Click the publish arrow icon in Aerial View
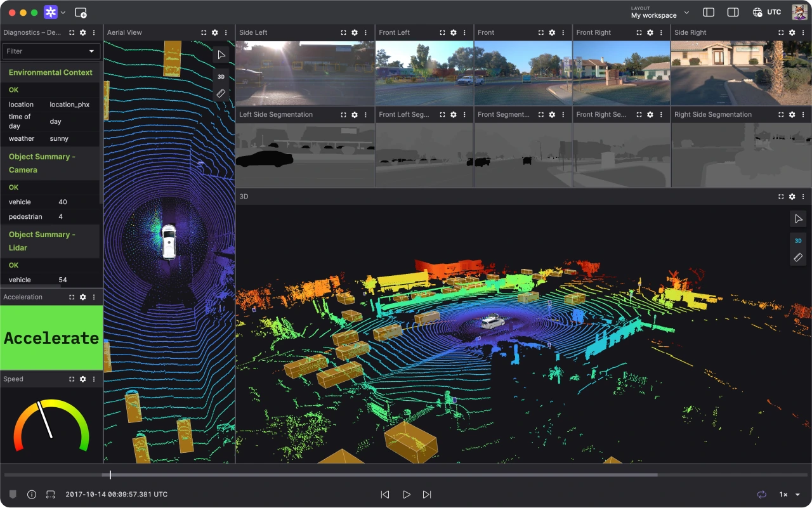 point(221,55)
